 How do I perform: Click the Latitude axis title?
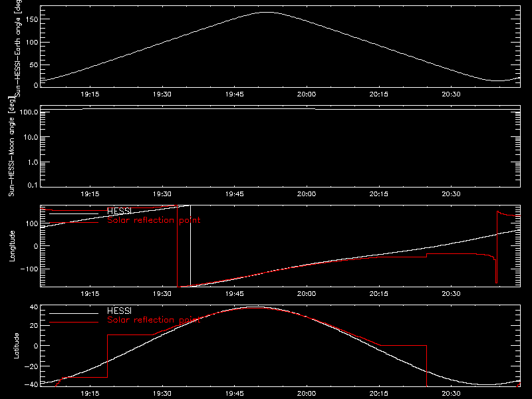16,345
